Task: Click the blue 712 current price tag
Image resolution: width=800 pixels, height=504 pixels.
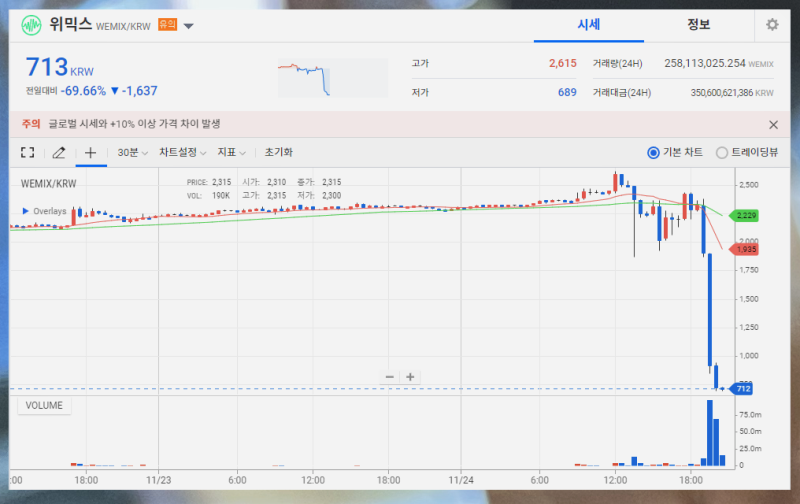Action: [742, 389]
